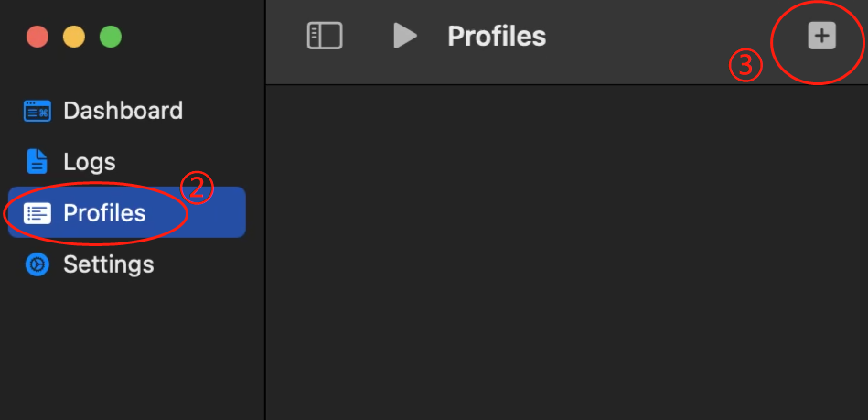Select the blank sidebar space below Settings
The width and height of the screenshot is (868, 420).
(132, 349)
